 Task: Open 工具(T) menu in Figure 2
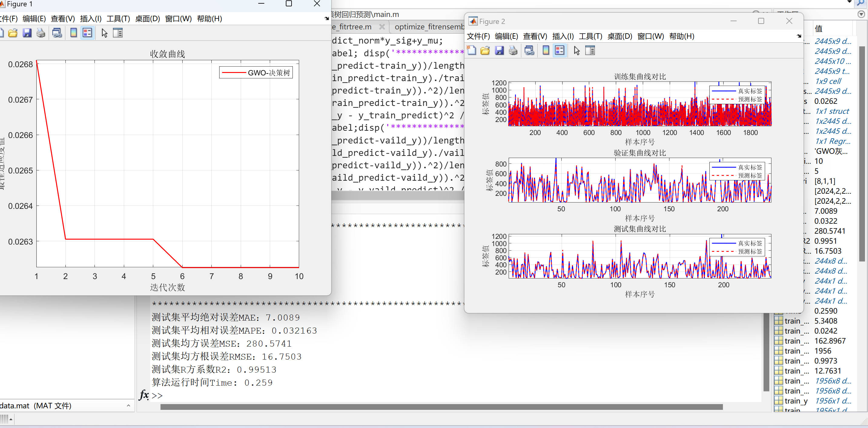point(590,36)
